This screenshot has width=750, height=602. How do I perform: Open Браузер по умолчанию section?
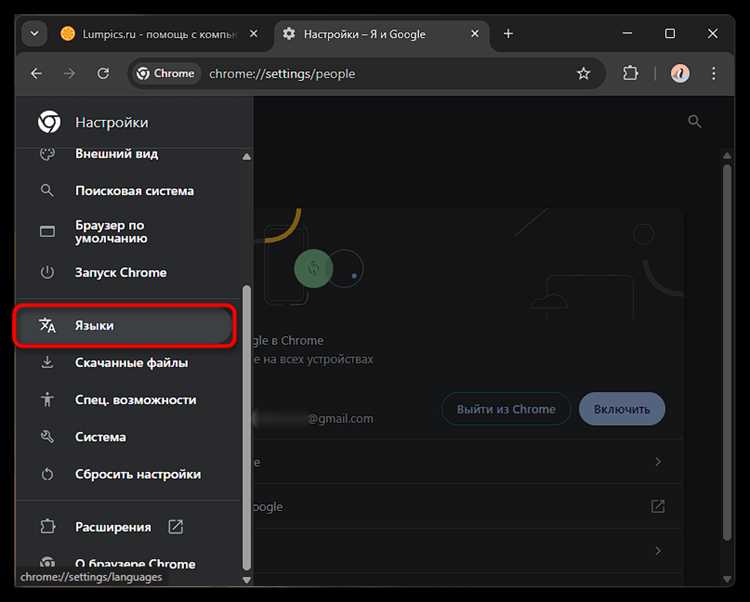(x=128, y=232)
